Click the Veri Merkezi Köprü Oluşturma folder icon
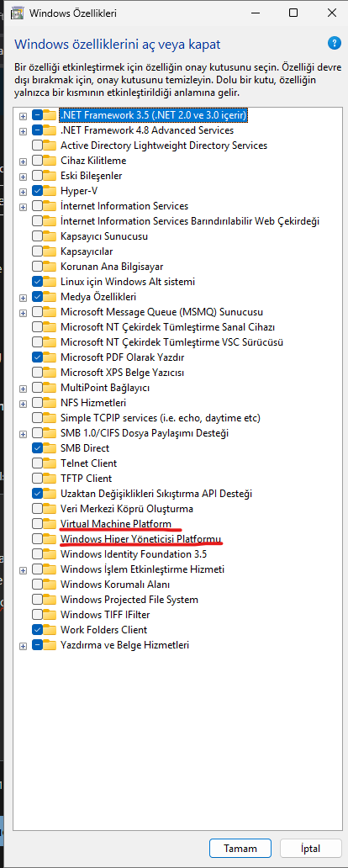The image size is (348, 868). pos(50,508)
